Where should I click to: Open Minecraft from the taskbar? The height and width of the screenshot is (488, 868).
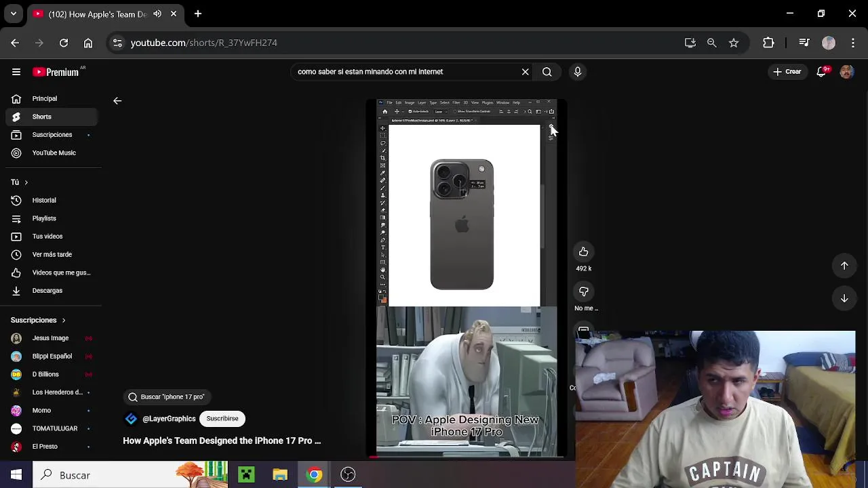pos(246,475)
